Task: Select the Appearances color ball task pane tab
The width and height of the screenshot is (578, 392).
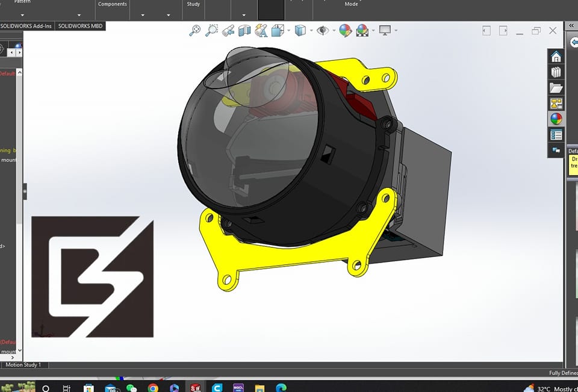Action: pyautogui.click(x=556, y=119)
